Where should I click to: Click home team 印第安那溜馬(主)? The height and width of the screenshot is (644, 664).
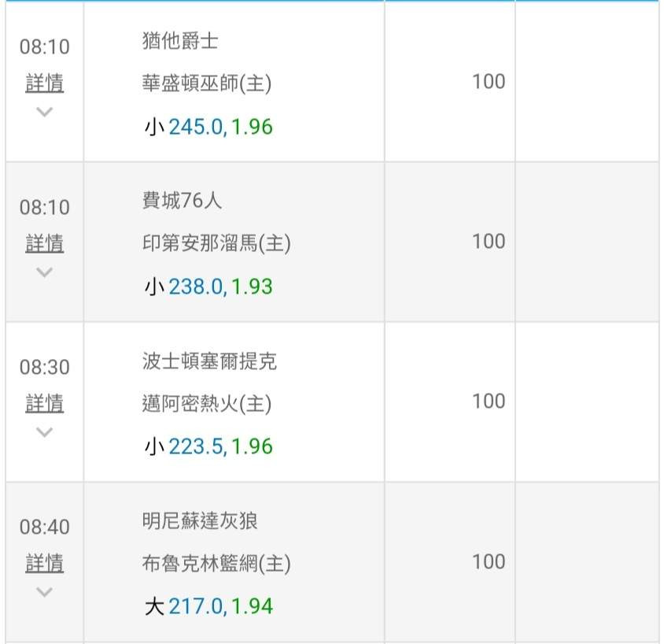pyautogui.click(x=216, y=244)
